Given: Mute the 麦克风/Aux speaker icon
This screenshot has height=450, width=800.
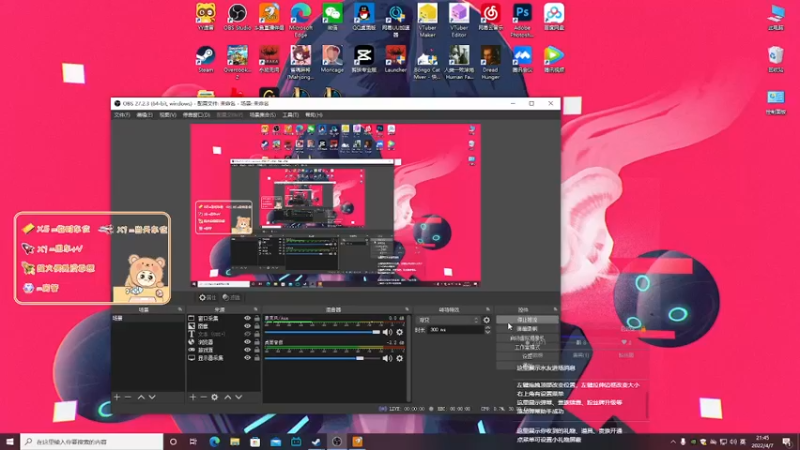Looking at the screenshot, I should pos(387,332).
